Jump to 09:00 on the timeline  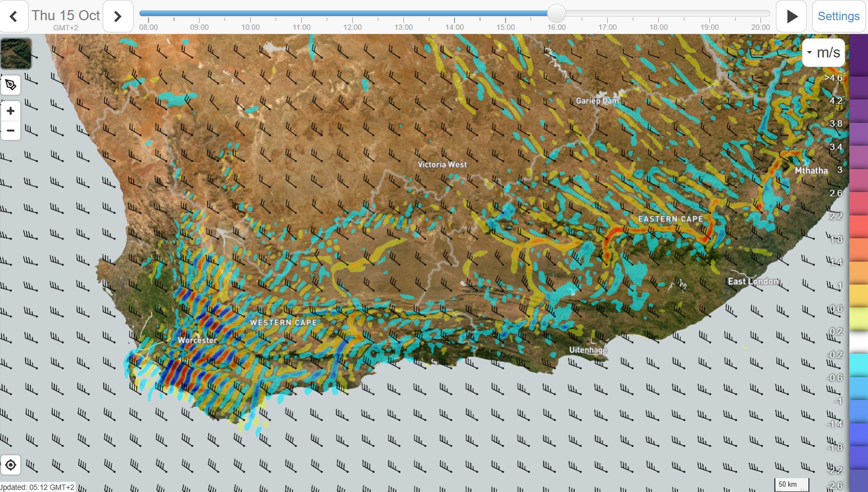click(x=200, y=27)
